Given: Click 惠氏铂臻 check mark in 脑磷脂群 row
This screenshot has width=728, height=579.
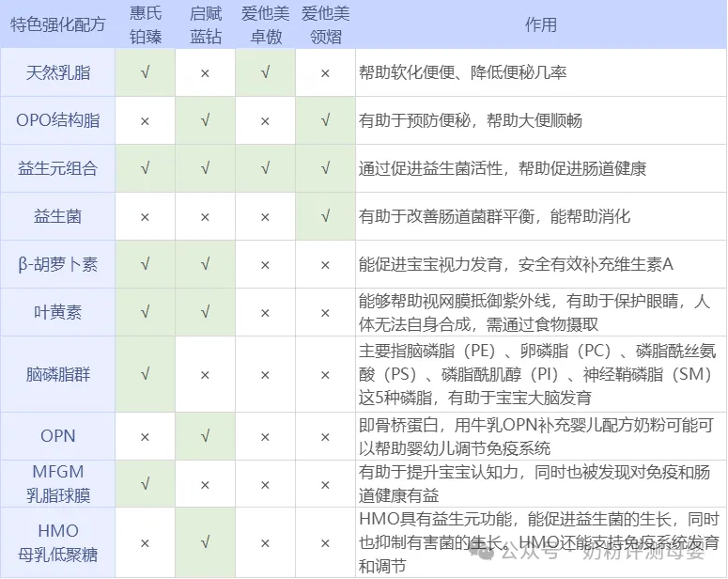Looking at the screenshot, I should point(146,373).
